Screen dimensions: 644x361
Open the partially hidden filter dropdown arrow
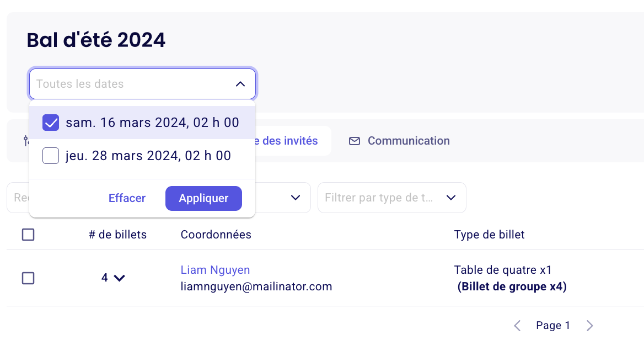(x=296, y=198)
